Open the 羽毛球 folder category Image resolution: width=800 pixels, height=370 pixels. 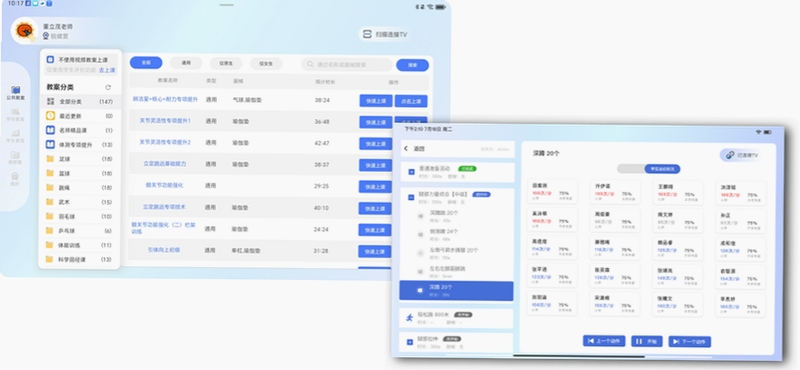[x=80, y=216]
